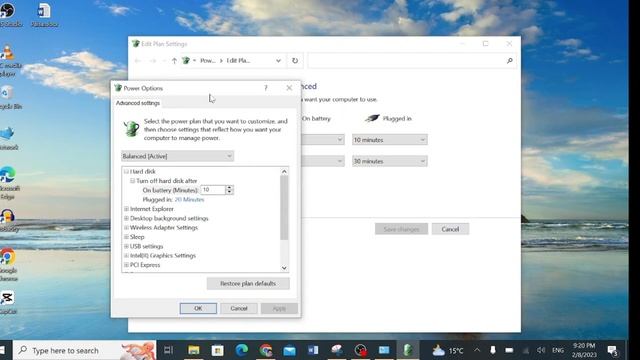Select the Word document desktop icon
The image size is (640, 360).
[44, 16]
